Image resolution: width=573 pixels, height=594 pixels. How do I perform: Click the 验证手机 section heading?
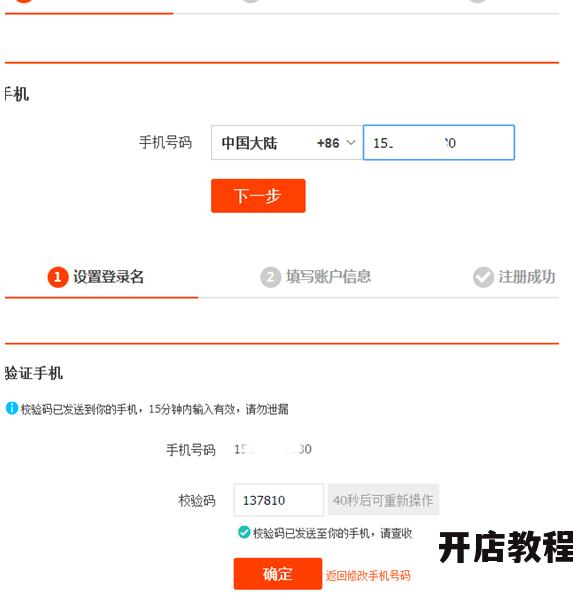point(33,373)
